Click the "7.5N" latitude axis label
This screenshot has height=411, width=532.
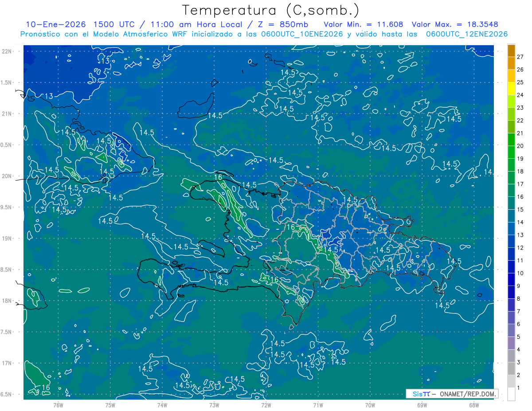click(7, 332)
